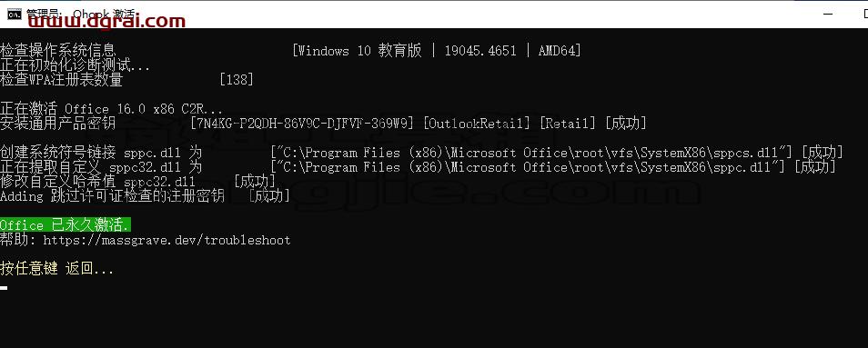The image size is (868, 348).
Task: Click the massgrave.dev troubleshoot URL
Action: (167, 240)
